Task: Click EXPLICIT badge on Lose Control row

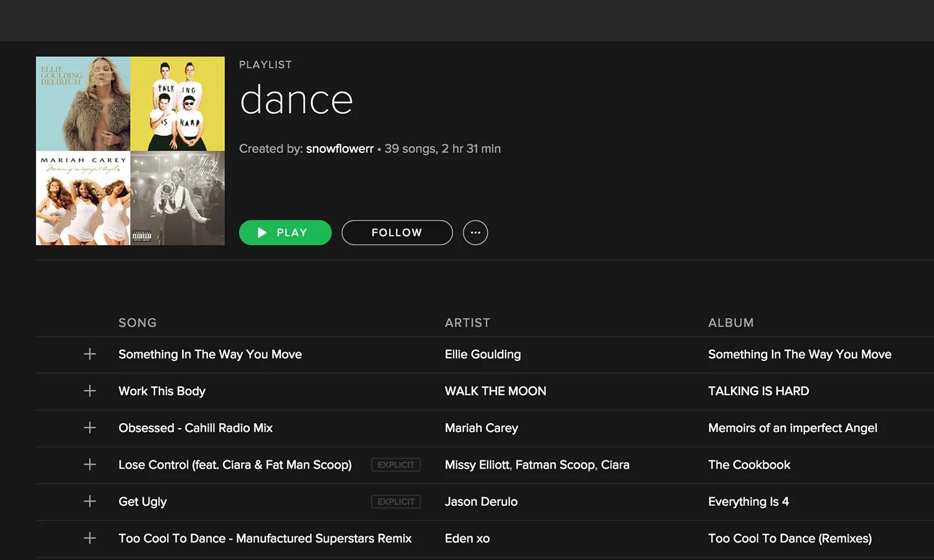Action: point(396,465)
